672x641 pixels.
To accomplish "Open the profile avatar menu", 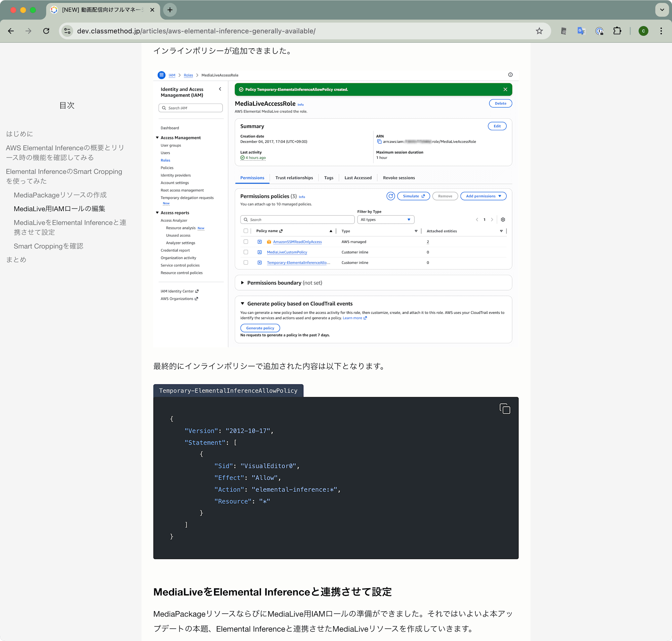I will (x=643, y=31).
